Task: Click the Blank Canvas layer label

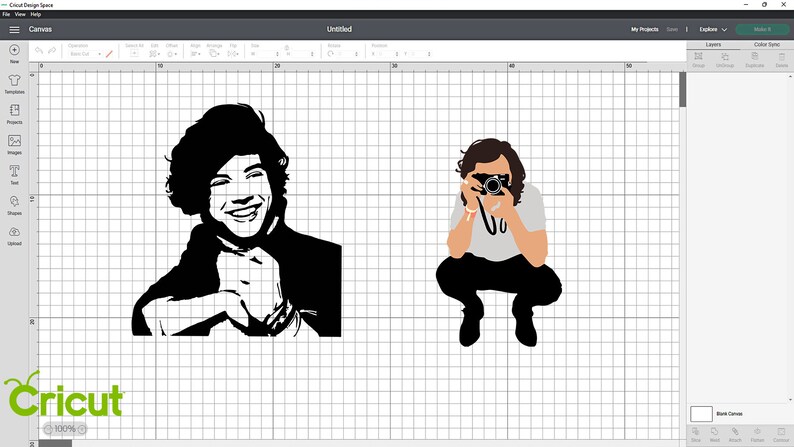Action: pos(729,414)
